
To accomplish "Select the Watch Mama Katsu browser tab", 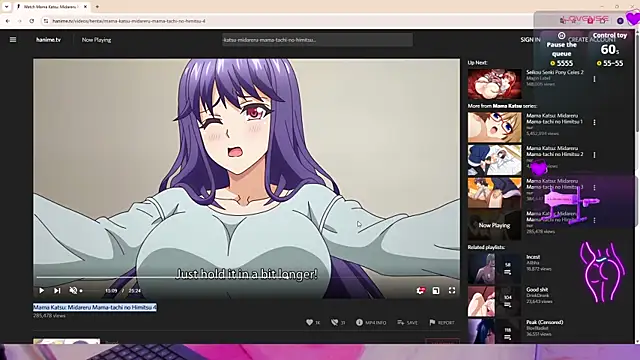I will click(51, 7).
